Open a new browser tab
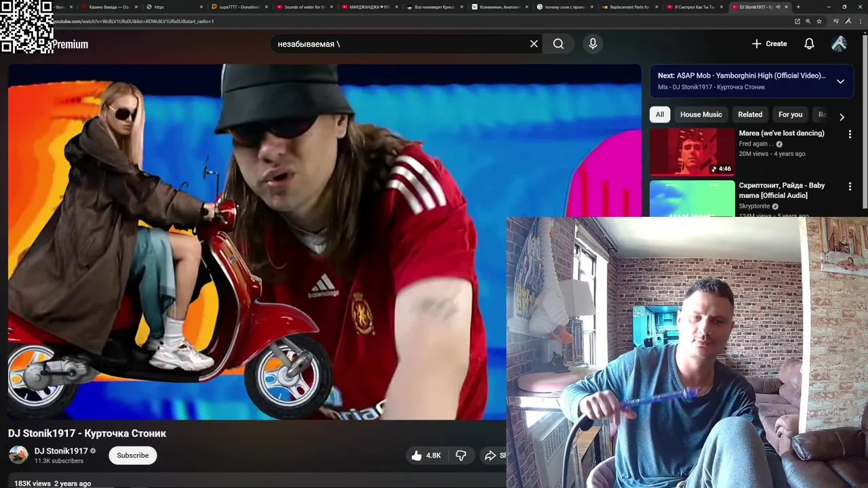 (798, 7)
